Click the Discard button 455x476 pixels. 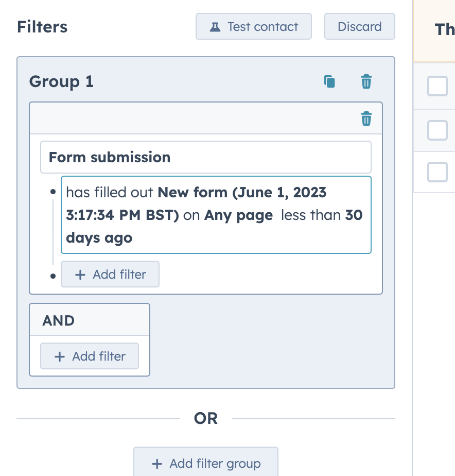(359, 26)
